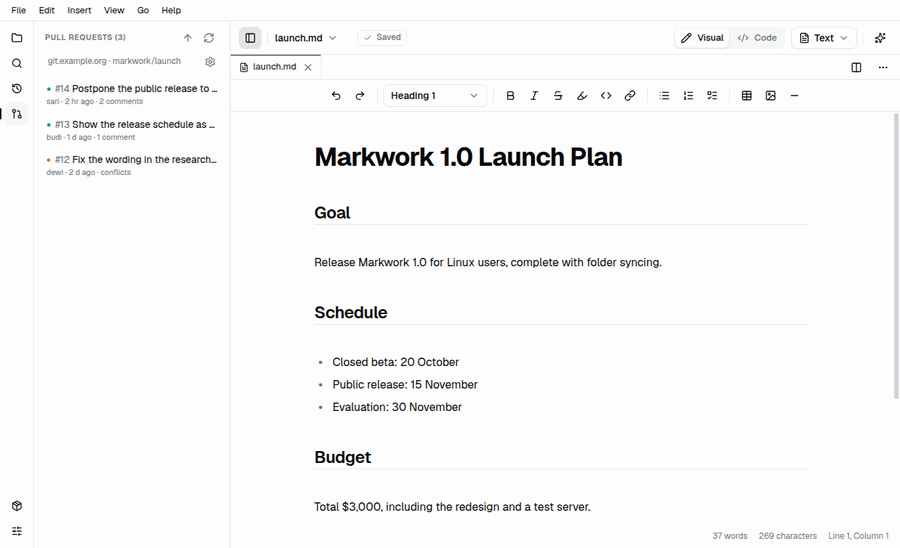Click the 'Evaluation: 30 November' bullet
Screen dimensions: 900x548
397,407
